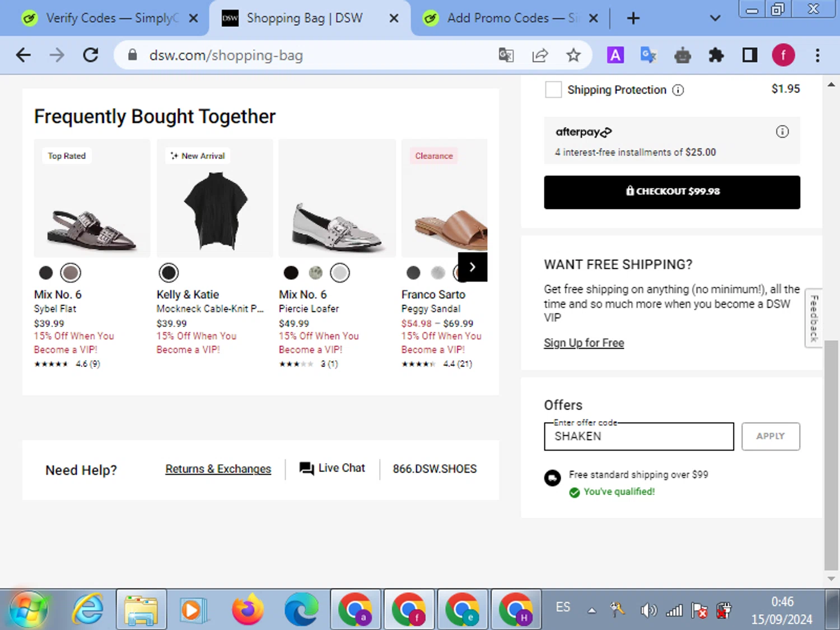Click the Enter offer code field

[x=638, y=436]
